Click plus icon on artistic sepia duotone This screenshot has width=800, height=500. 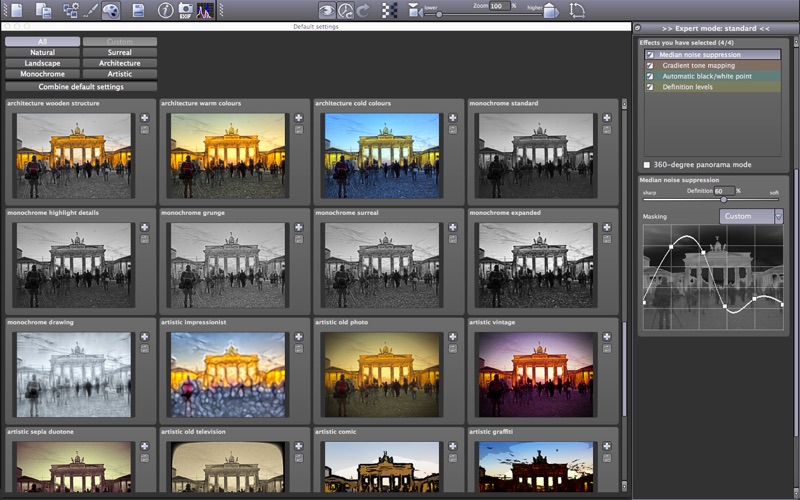[145, 446]
